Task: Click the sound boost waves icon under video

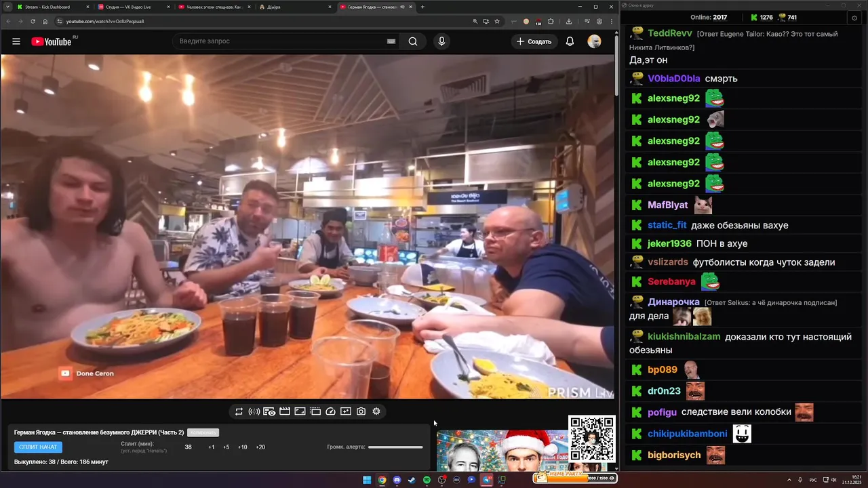Action: click(254, 411)
